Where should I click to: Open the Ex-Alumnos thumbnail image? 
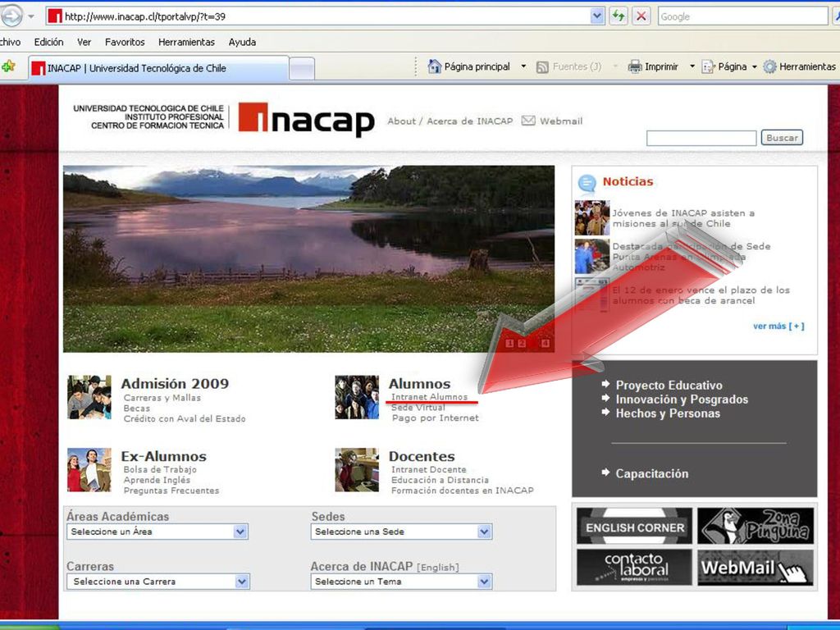click(x=89, y=470)
